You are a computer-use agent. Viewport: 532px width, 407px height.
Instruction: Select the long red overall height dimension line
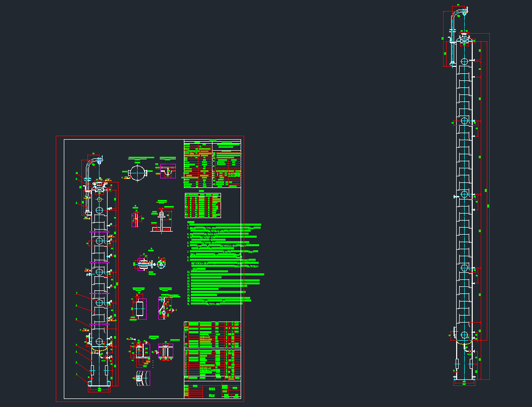(489, 206)
